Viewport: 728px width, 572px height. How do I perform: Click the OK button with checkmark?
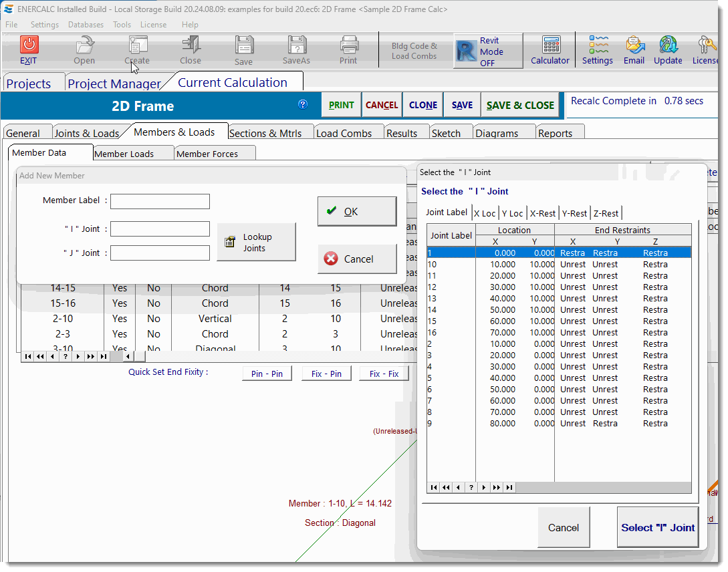click(357, 212)
